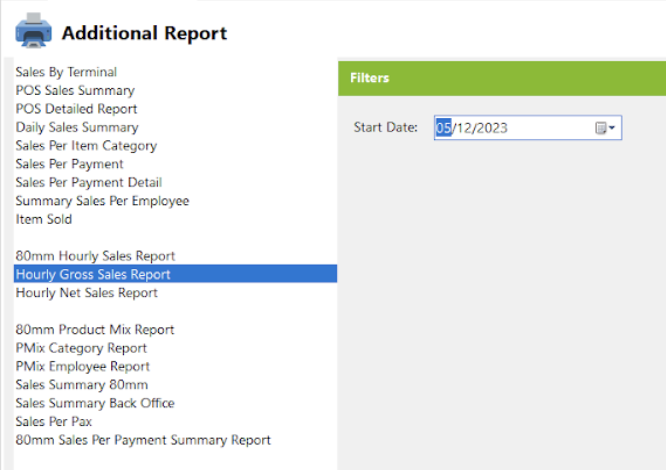Click the printer icon beside Additional Report

coord(34,31)
